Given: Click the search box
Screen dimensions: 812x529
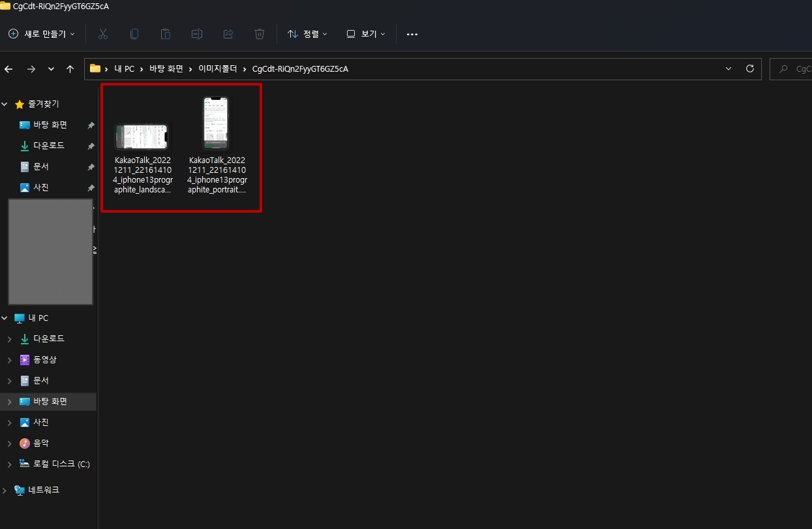Looking at the screenshot, I should [x=791, y=68].
